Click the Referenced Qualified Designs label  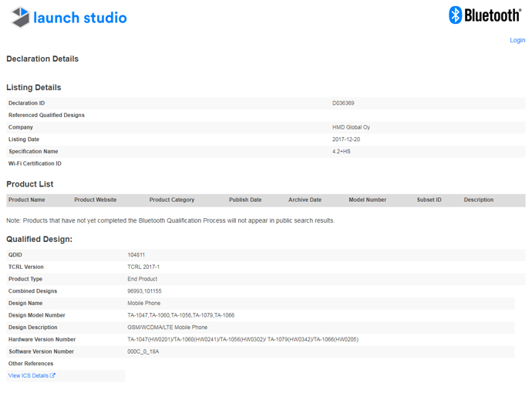click(46, 116)
